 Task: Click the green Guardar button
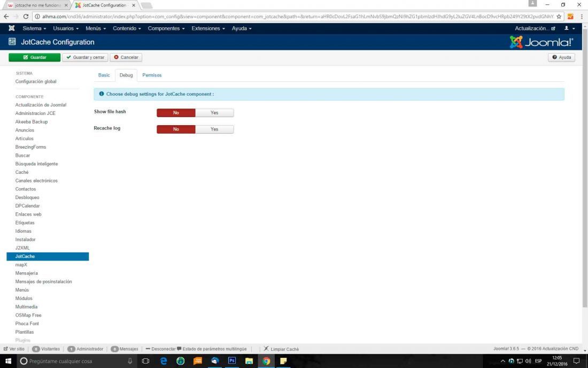(x=35, y=57)
